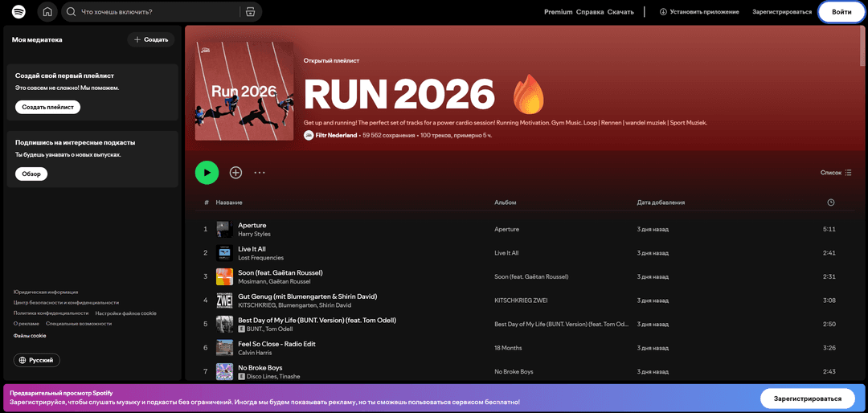Open the Специальные возможности link
Viewport: 868px width, 413px height.
coord(79,323)
